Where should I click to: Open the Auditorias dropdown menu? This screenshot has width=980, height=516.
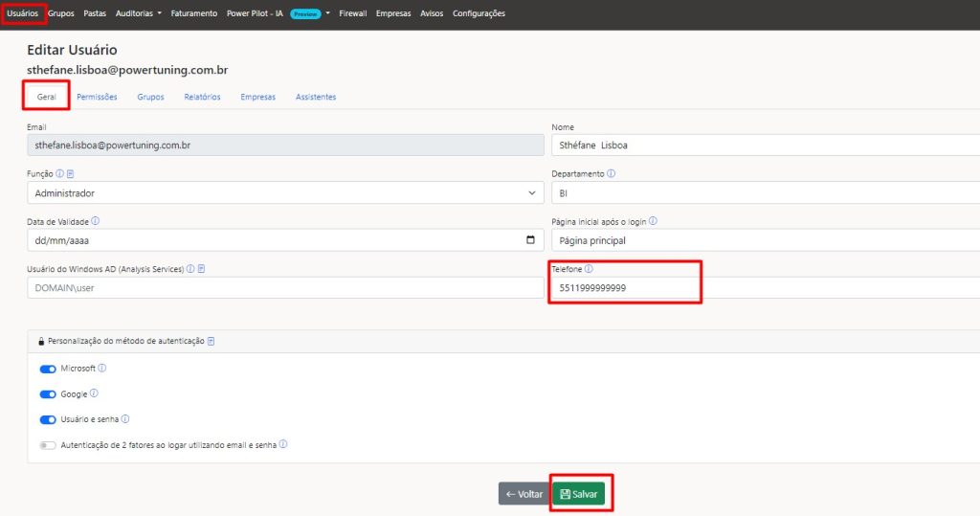tap(138, 13)
